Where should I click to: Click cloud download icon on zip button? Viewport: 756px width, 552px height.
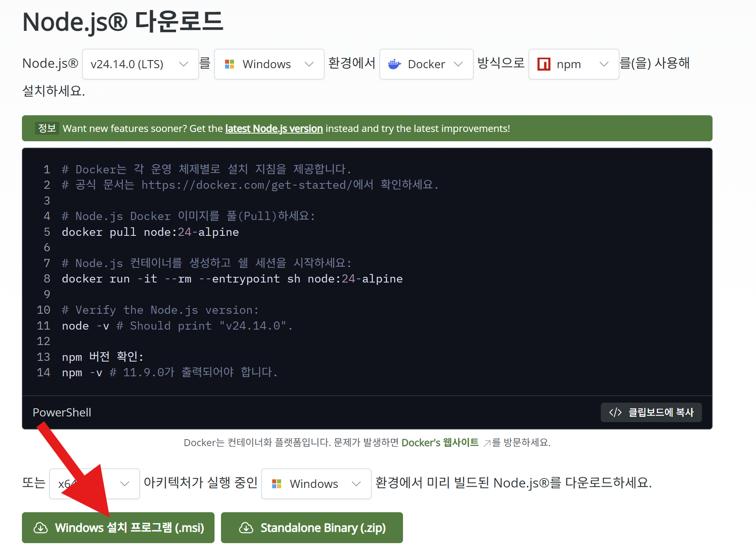[x=246, y=528]
